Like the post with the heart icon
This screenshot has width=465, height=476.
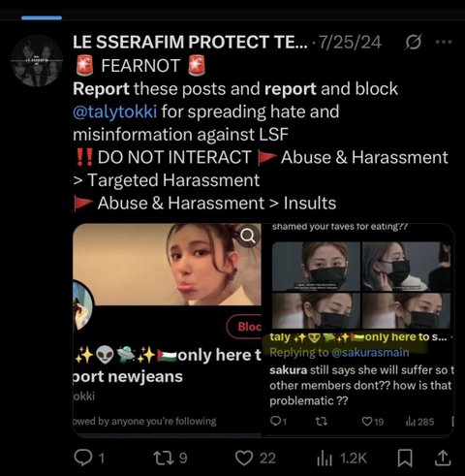244,458
